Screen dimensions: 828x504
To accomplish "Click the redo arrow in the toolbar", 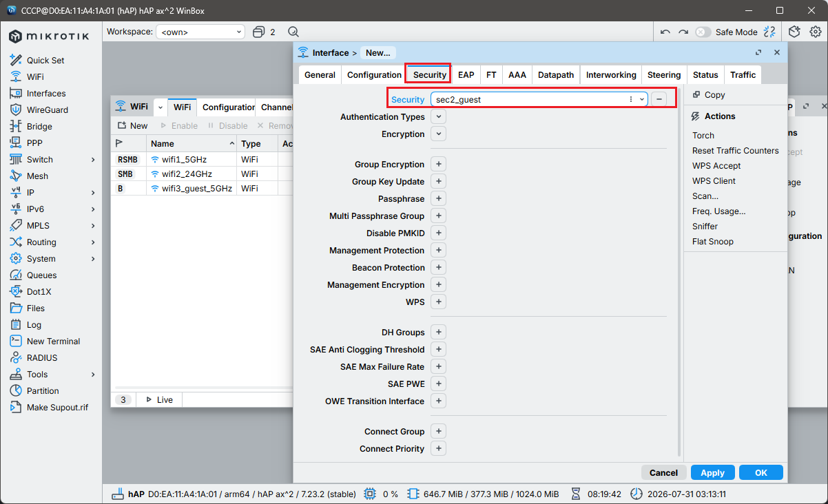I will (x=683, y=32).
